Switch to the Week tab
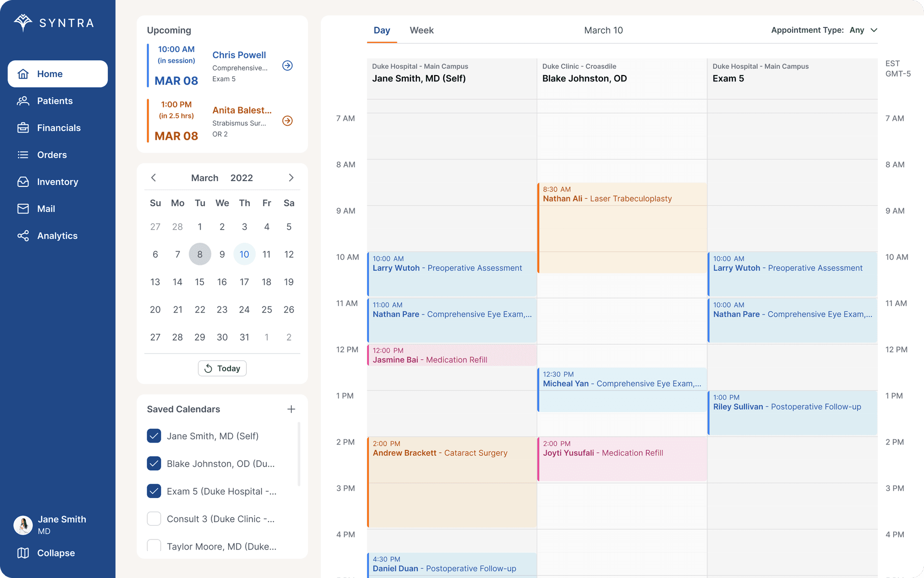Viewport: 924px width, 578px height. pyautogui.click(x=422, y=30)
